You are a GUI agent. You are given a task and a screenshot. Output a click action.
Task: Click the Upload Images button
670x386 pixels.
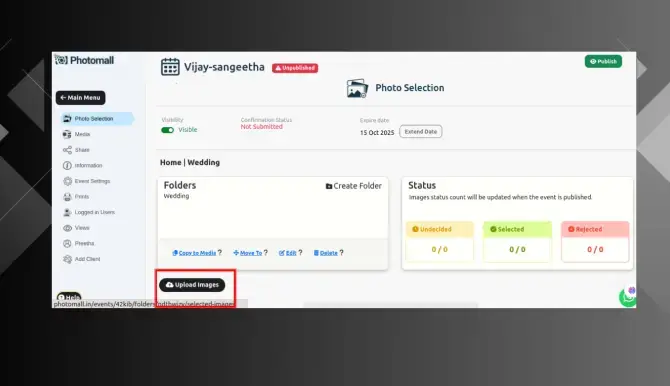[x=192, y=285]
